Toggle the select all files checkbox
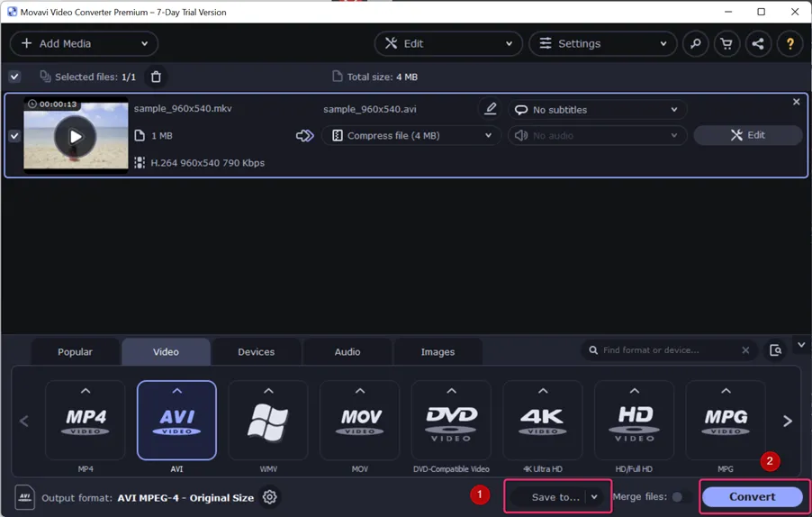 point(14,77)
